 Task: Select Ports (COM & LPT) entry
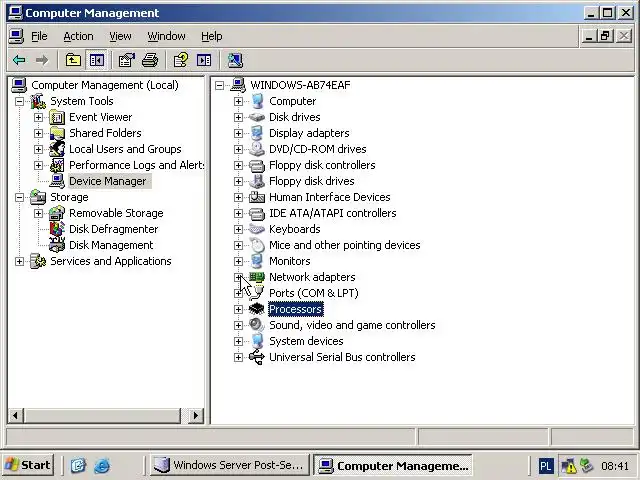[314, 293]
